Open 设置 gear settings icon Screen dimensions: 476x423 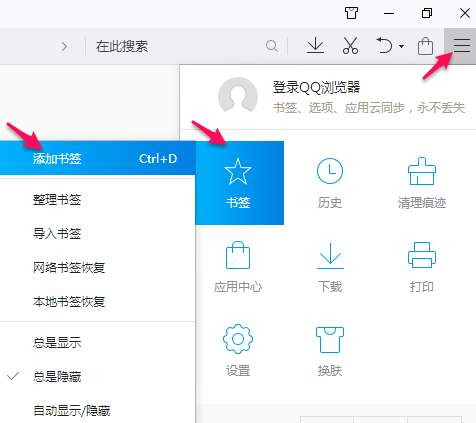tap(238, 350)
